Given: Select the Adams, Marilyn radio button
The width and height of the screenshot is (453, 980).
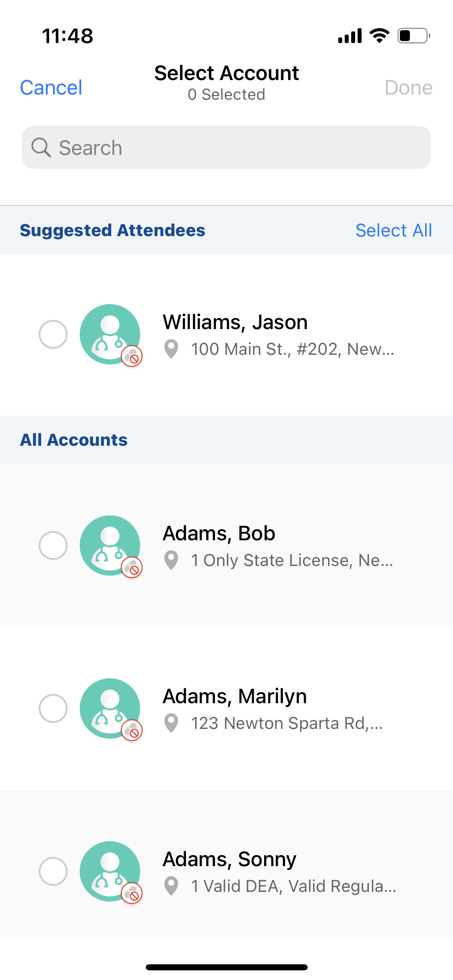Looking at the screenshot, I should [53, 708].
